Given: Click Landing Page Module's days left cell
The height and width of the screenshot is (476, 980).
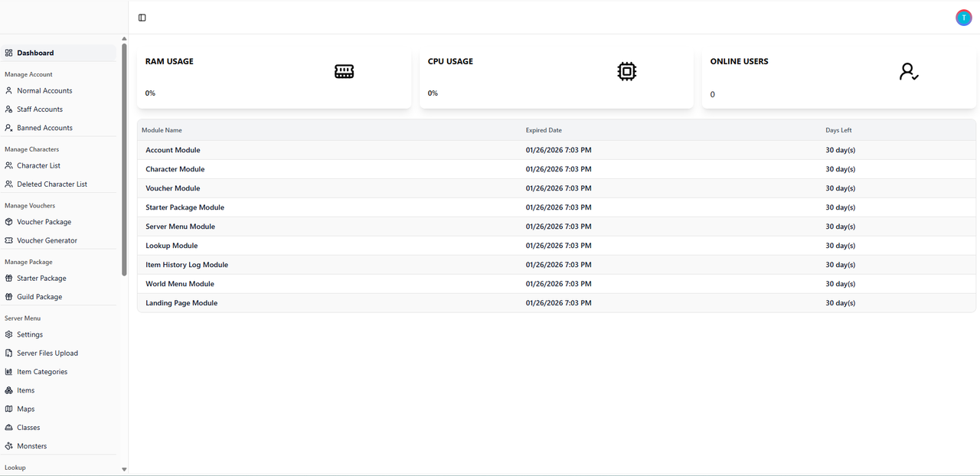Looking at the screenshot, I should click(840, 303).
